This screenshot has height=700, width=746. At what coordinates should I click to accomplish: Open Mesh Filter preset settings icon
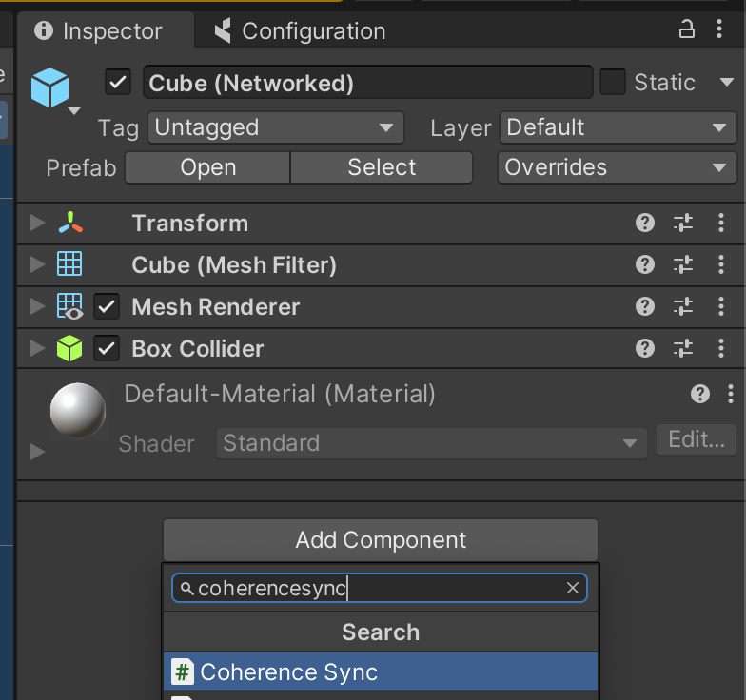pos(683,265)
